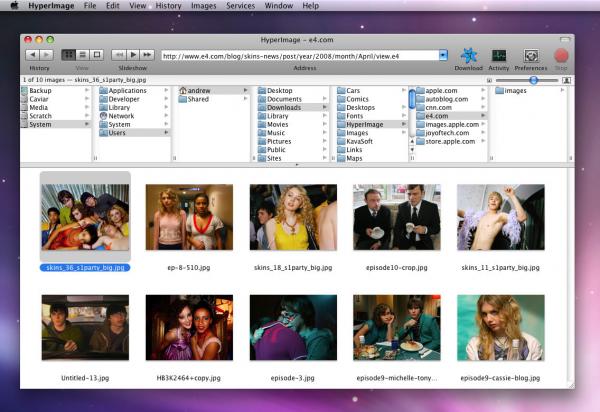Image resolution: width=600 pixels, height=412 pixels.
Task: Open the File menu
Action: click(90, 6)
